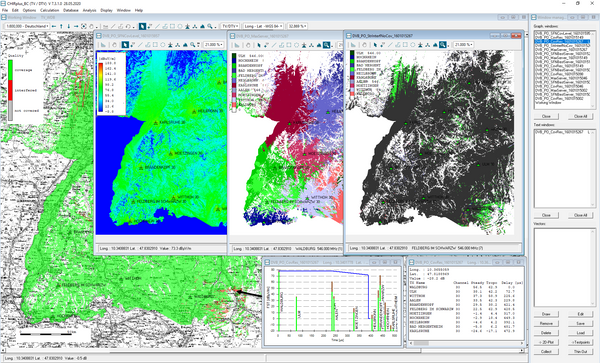Screen dimensions: 600x363
Task: Open the Calculation menu
Action: (x=49, y=10)
